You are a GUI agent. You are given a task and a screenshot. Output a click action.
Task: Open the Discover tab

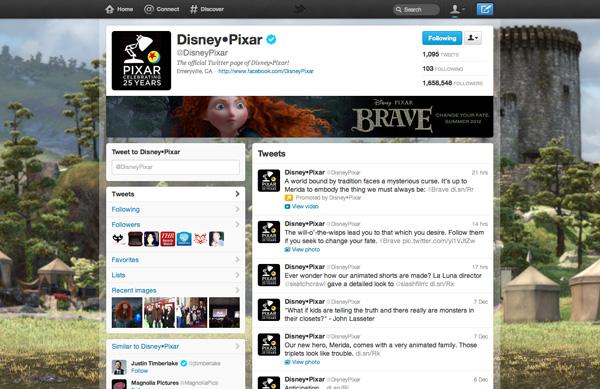pos(207,9)
